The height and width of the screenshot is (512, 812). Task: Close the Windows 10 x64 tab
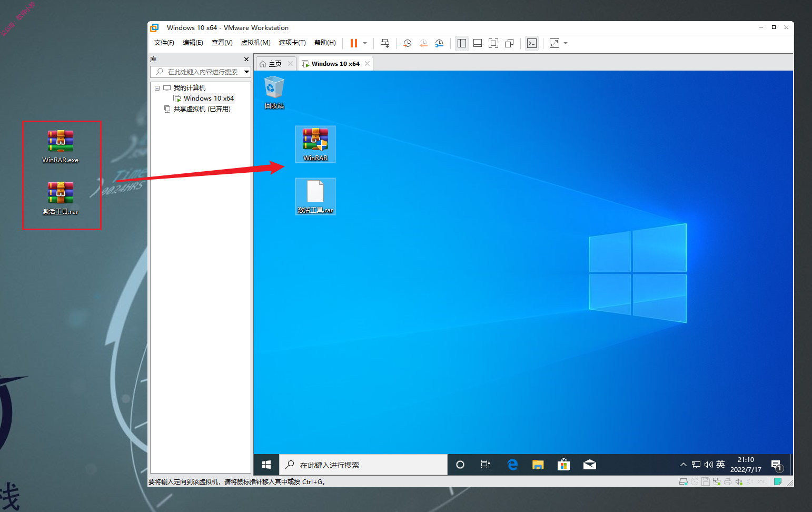(x=367, y=64)
